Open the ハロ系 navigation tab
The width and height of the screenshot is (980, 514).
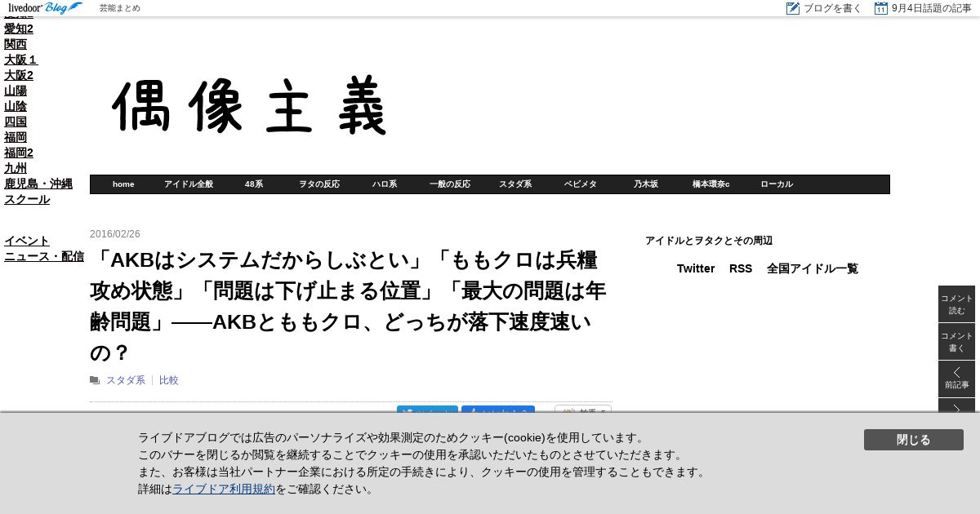point(385,184)
